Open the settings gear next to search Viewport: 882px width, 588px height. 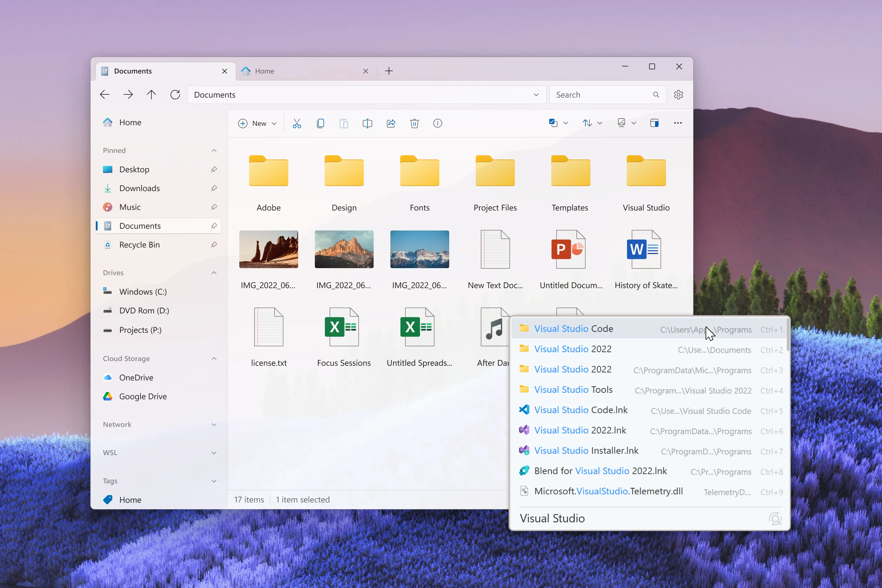(678, 94)
